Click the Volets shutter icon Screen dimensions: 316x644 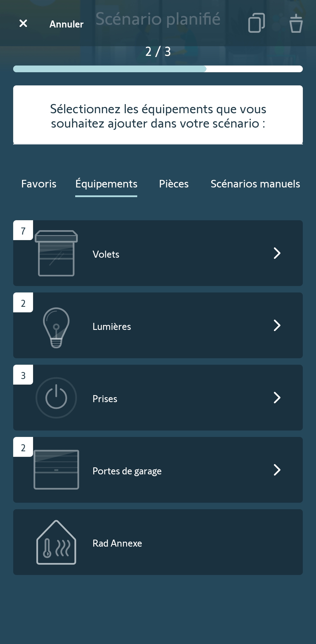(56, 253)
